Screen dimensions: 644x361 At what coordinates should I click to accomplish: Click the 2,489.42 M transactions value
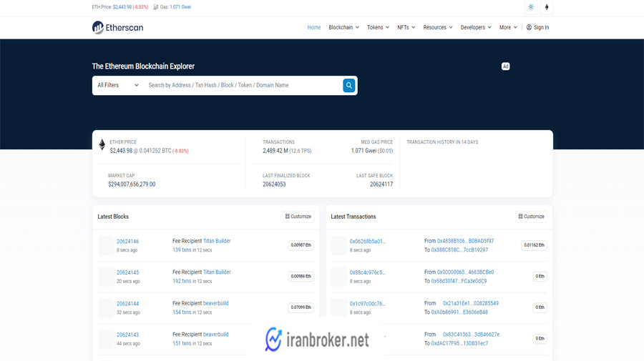275,151
